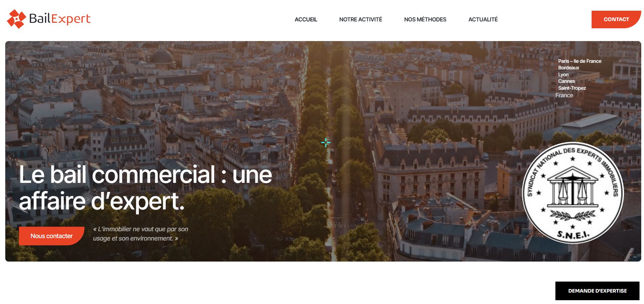Click the France label under locations
This screenshot has height=304, width=644.
564,95
